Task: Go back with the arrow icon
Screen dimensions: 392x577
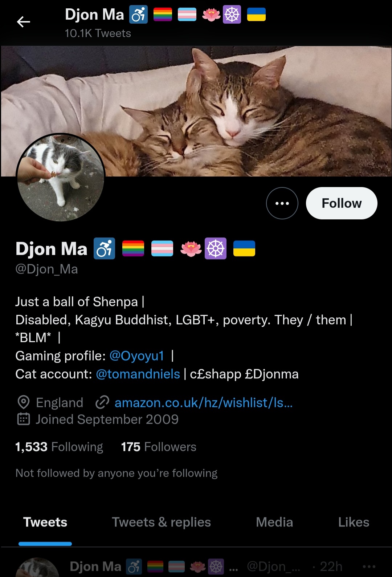Action: coord(24,22)
